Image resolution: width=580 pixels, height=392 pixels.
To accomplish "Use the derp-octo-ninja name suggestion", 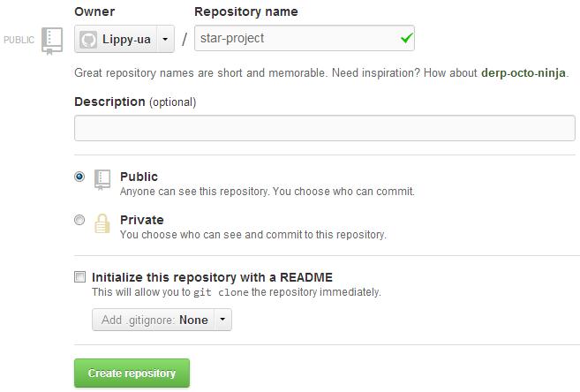I will [x=523, y=73].
